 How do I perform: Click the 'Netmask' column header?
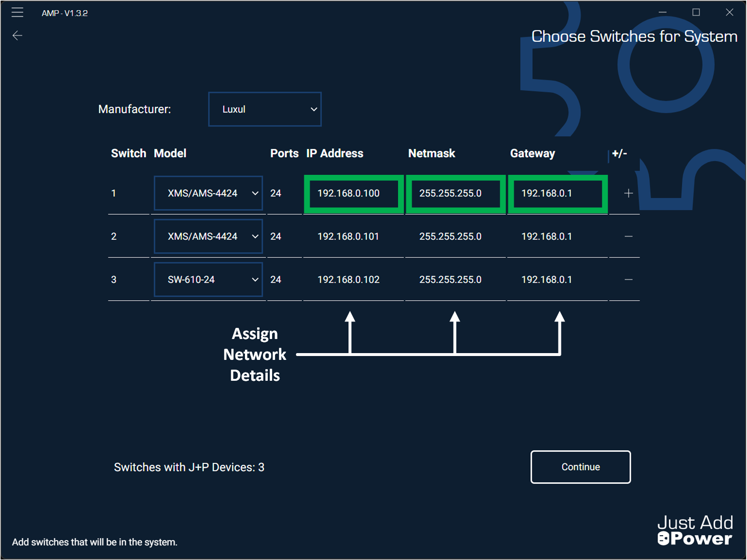coord(432,153)
